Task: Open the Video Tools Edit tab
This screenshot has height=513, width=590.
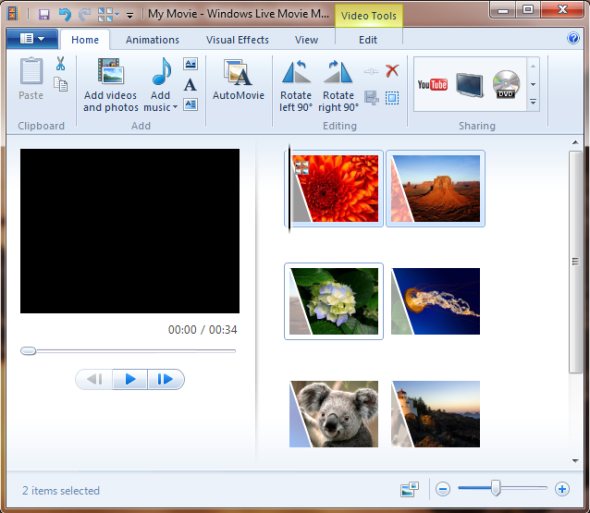Action: click(x=368, y=40)
